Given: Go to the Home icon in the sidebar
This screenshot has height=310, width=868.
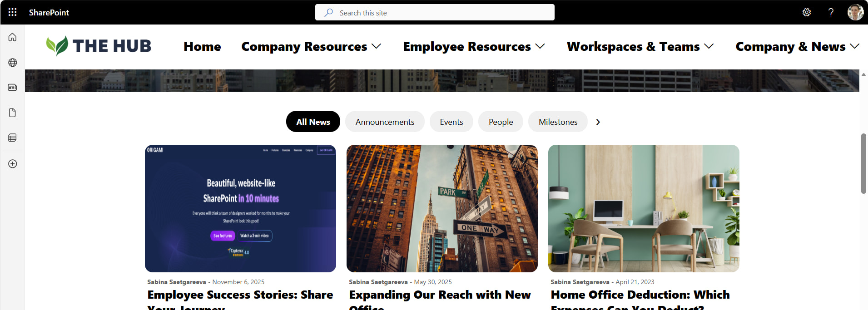Looking at the screenshot, I should coord(13,37).
